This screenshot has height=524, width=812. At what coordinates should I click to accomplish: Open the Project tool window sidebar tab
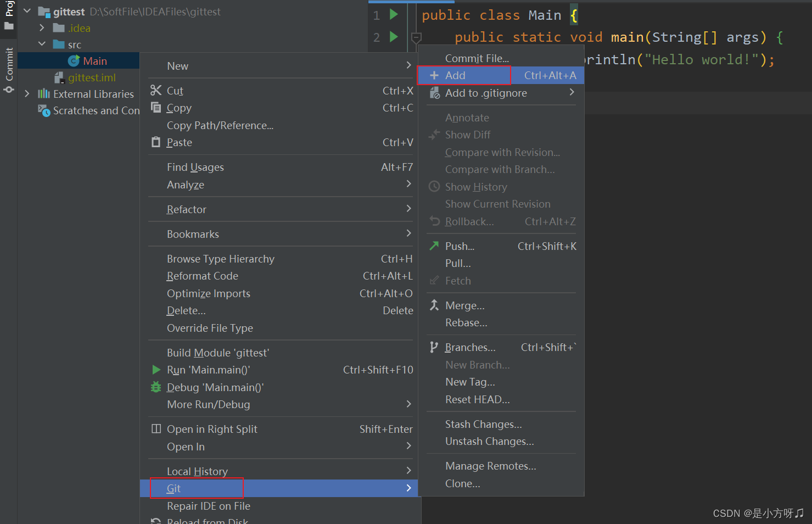click(9, 16)
